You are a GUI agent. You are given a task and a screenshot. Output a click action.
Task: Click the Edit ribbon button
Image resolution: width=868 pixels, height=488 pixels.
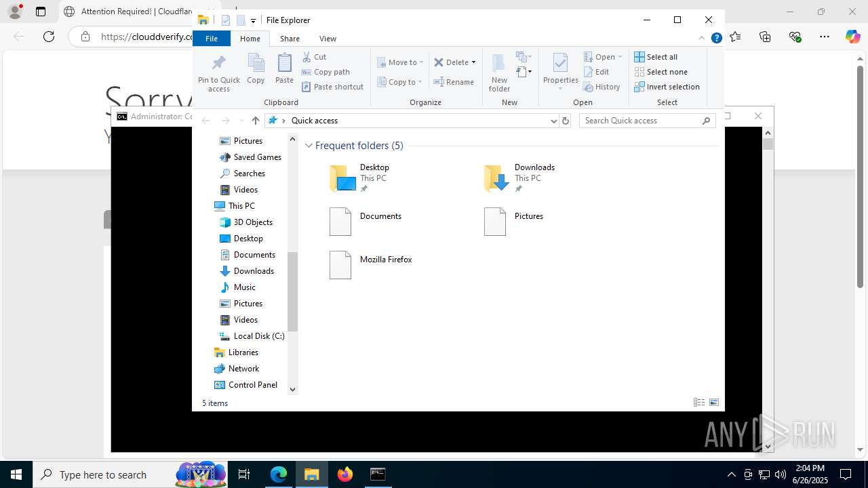pos(596,72)
